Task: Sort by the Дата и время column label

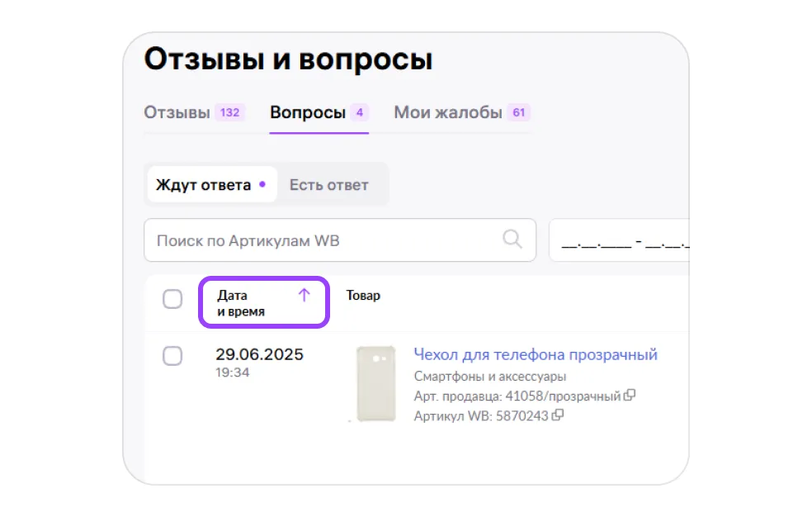Action: pos(241,303)
